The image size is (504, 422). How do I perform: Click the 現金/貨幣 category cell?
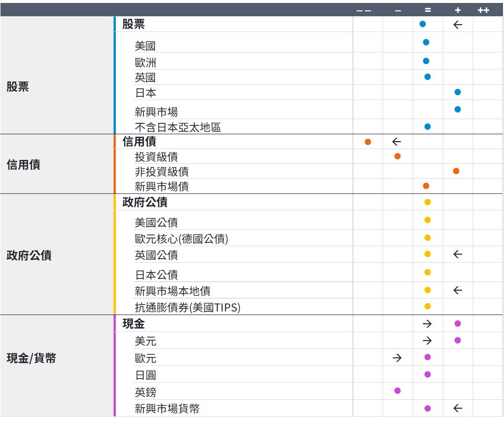click(x=31, y=358)
